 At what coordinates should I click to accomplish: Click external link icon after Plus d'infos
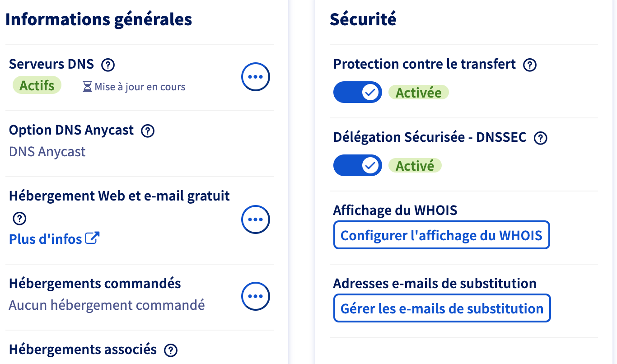(92, 238)
